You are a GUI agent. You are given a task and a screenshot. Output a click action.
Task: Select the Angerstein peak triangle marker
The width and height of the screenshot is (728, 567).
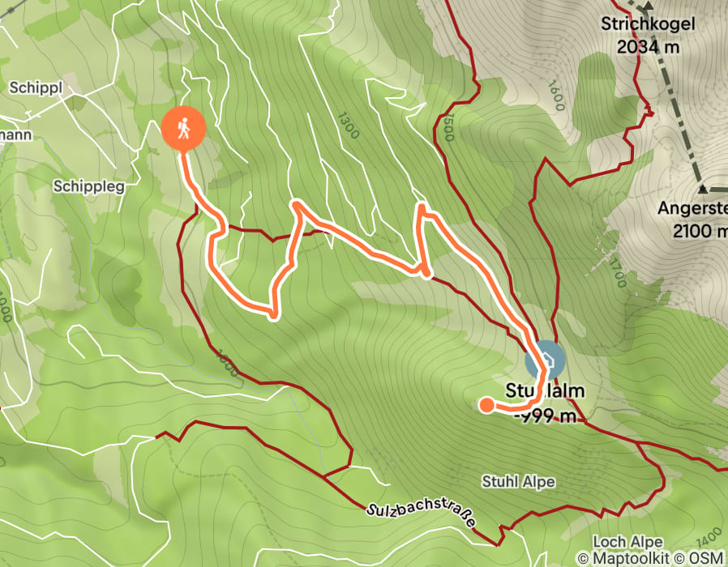click(x=703, y=189)
